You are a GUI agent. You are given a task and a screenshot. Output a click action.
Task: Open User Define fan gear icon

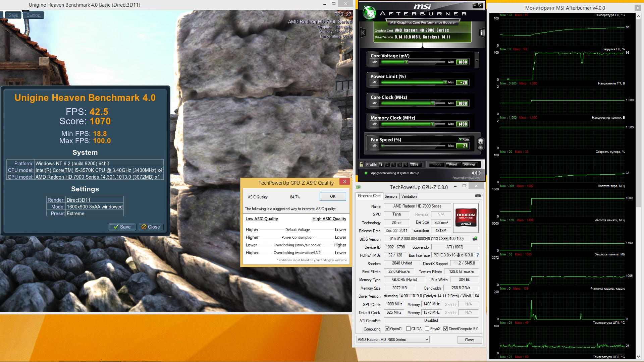[x=480, y=143]
